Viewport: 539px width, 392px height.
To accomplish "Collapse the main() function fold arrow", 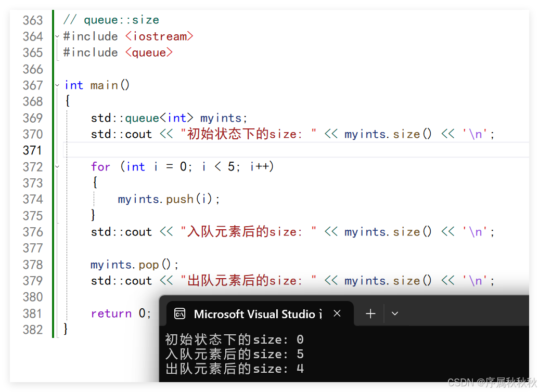I will [x=57, y=85].
